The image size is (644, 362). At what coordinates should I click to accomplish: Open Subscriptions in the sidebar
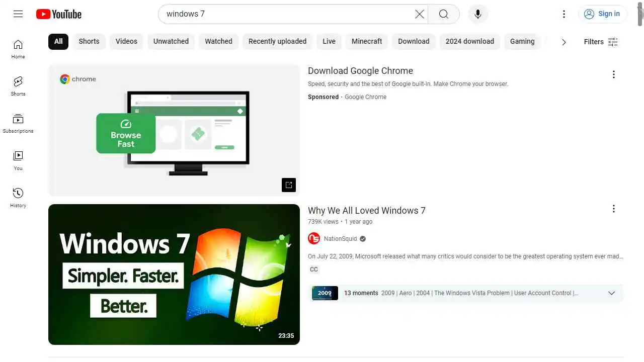click(x=18, y=124)
